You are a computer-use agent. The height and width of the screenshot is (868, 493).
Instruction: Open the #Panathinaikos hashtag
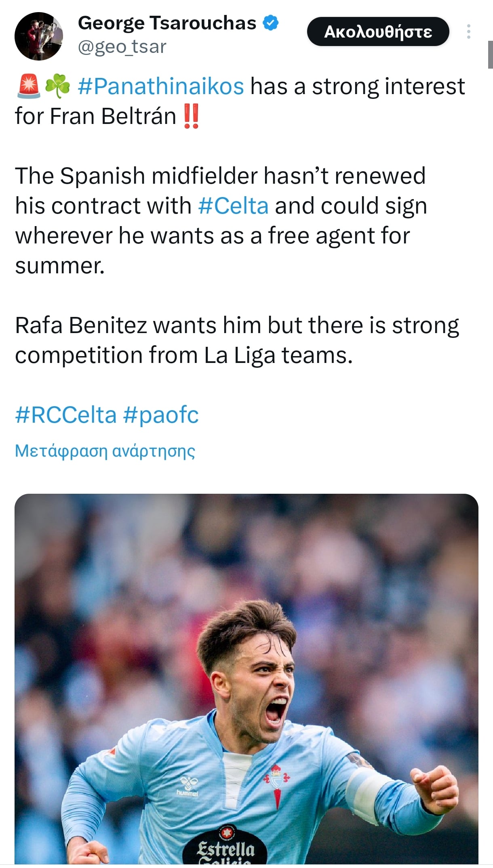(x=160, y=86)
